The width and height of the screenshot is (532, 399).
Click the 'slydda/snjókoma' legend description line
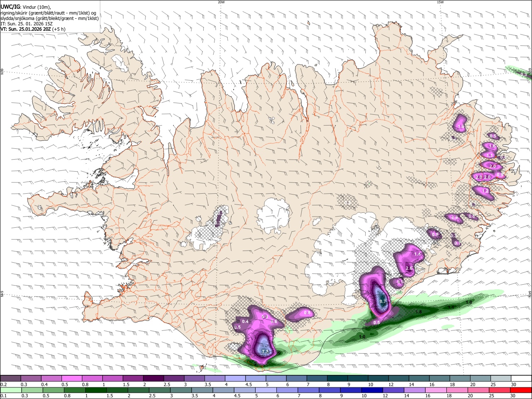point(49,18)
